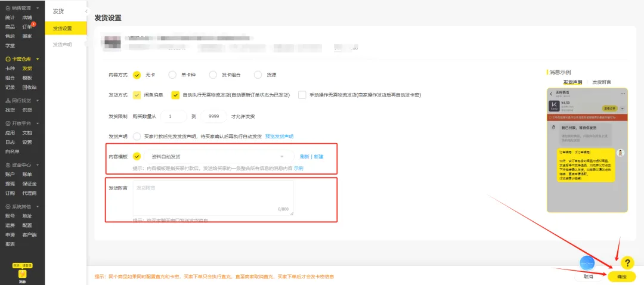Screen dimensions: 644x285
Task: Click the 示例 example link
Action: (299, 168)
